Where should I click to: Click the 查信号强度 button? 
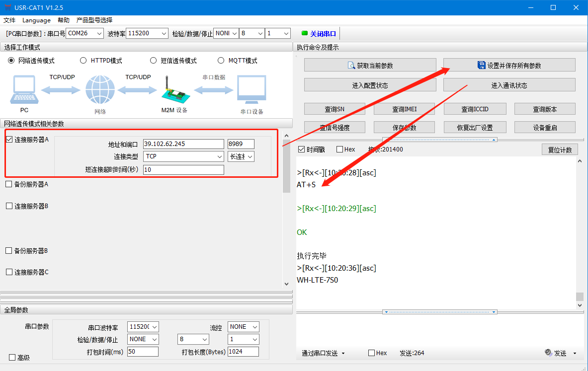tap(335, 128)
